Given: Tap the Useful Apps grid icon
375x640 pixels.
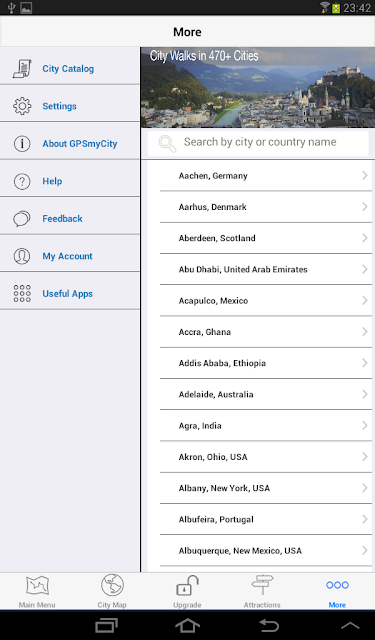Looking at the screenshot, I should (22, 293).
